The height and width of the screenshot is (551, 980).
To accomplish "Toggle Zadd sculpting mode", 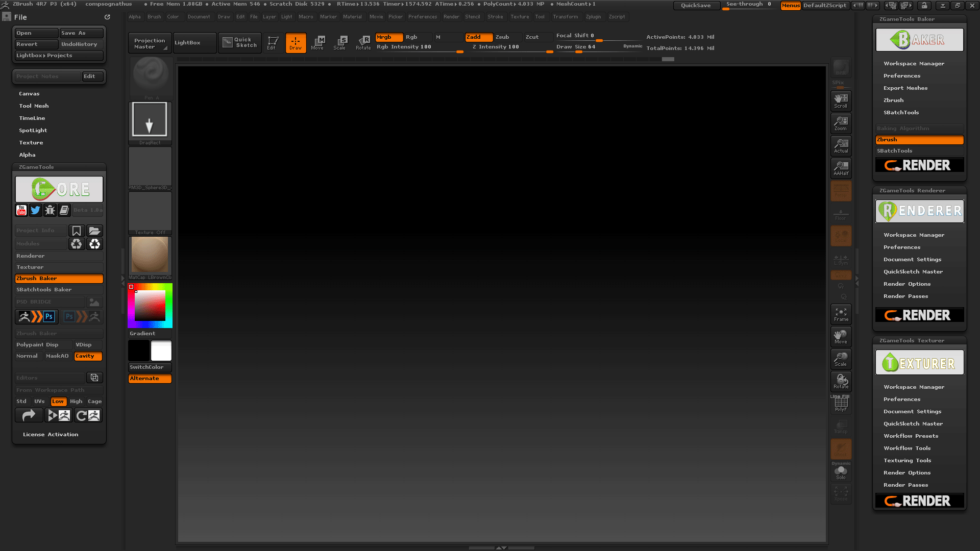I will click(x=478, y=37).
